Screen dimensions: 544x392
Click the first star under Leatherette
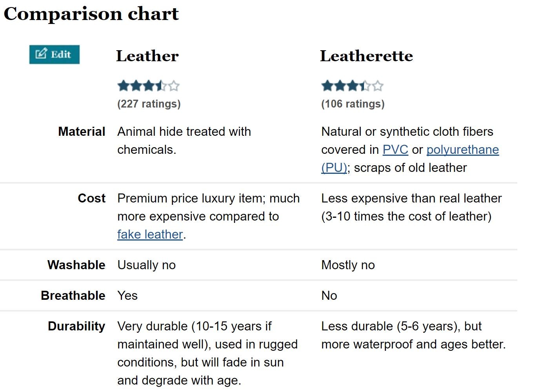point(327,86)
